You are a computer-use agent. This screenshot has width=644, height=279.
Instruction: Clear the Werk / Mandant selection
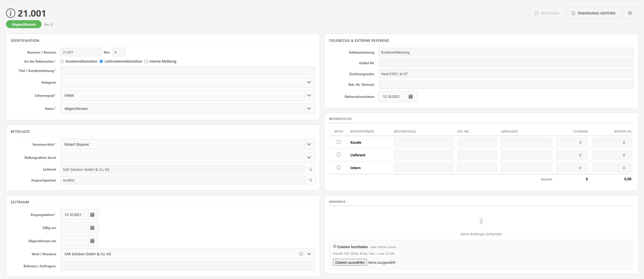[x=301, y=254]
